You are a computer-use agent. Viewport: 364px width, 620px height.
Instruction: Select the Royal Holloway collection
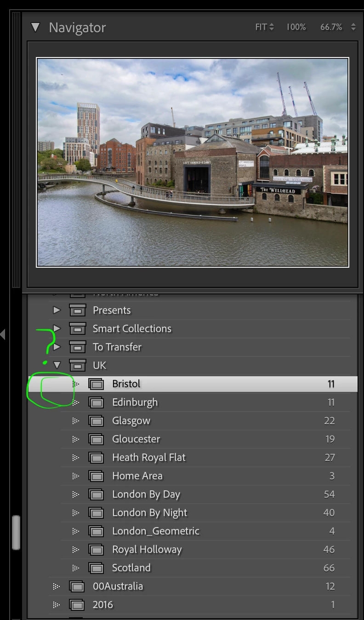pyautogui.click(x=193, y=550)
